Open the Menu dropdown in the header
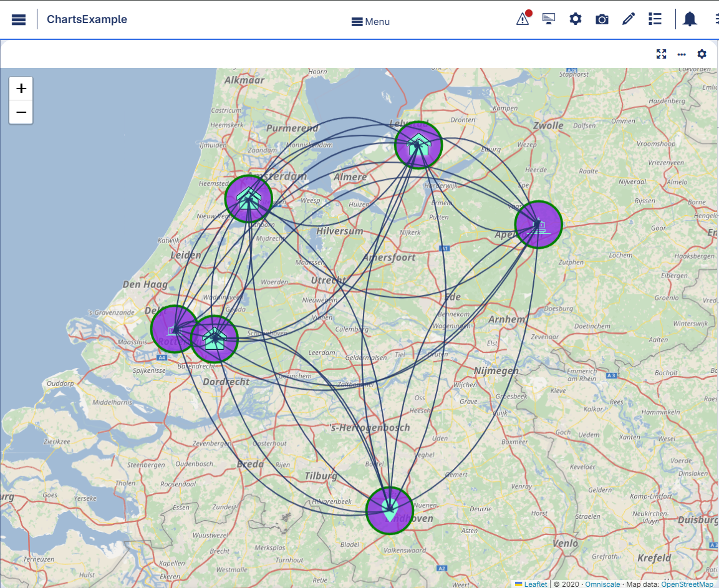 370,21
